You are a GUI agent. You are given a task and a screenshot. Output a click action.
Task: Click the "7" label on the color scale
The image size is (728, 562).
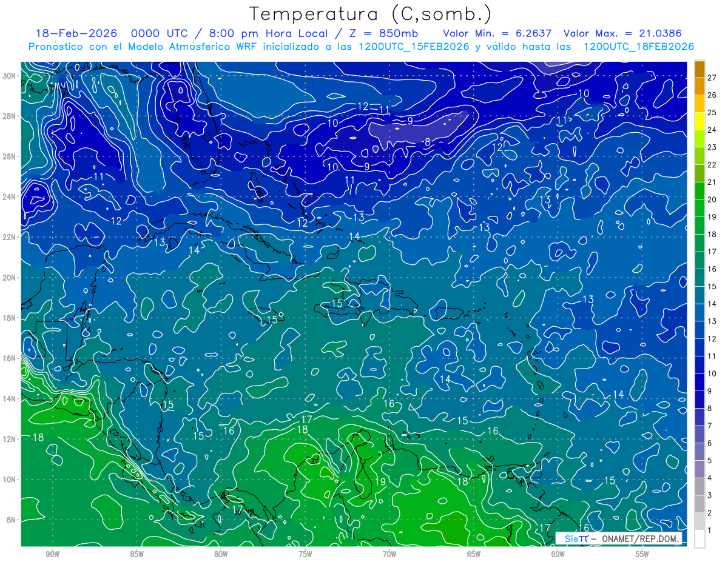710,426
